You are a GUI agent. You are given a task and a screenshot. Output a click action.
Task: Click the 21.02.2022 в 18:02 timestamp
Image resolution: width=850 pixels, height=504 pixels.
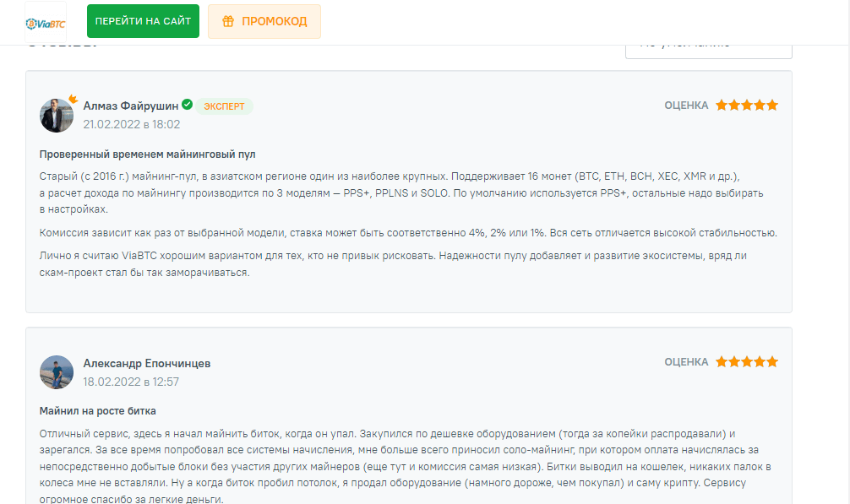pos(131,124)
